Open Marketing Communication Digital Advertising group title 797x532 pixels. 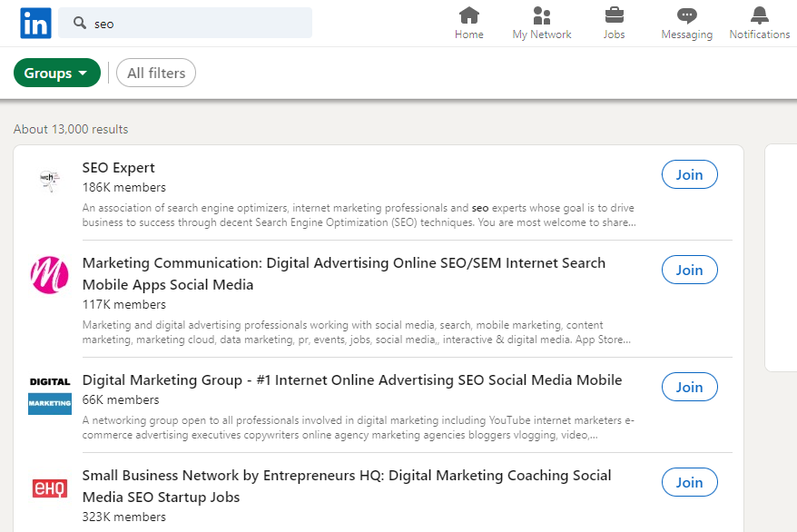click(344, 274)
